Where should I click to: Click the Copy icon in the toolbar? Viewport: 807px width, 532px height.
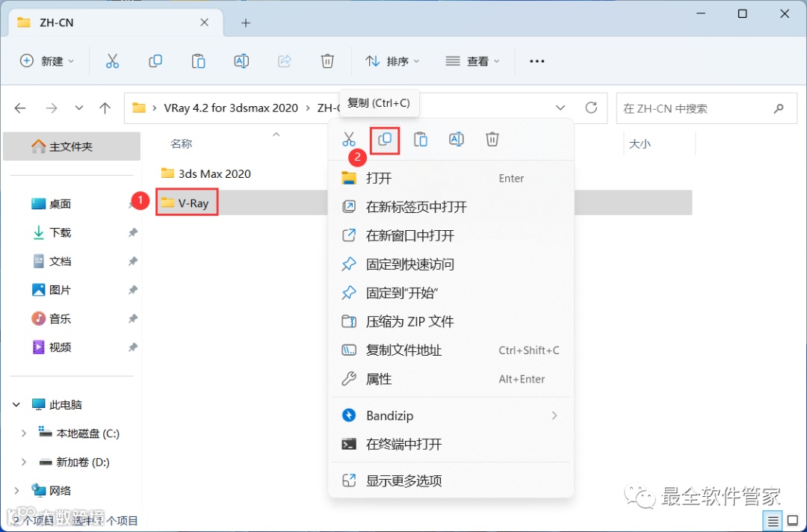(155, 61)
